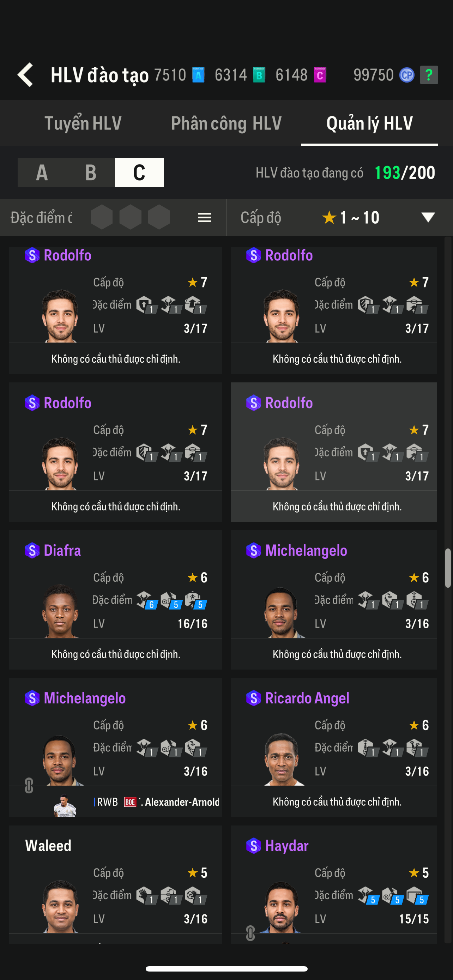The image size is (453, 980).
Task: Expand the Cấp độ 1~10 dropdown
Action: tap(428, 217)
